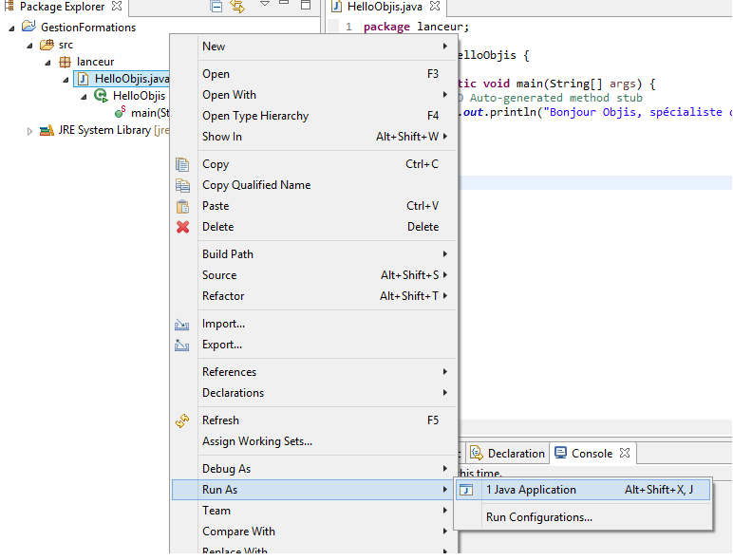The image size is (733, 560).
Task: Click the JRE System Library icon
Action: (46, 131)
